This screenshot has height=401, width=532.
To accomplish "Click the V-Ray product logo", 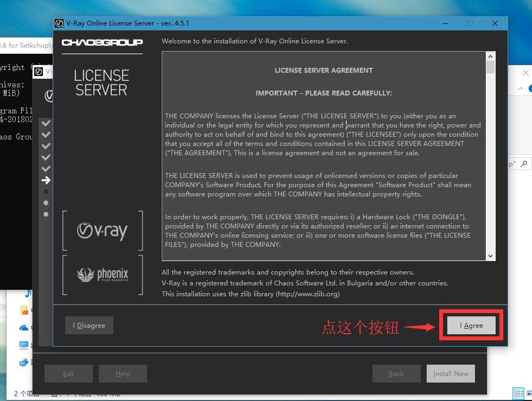I will (103, 231).
